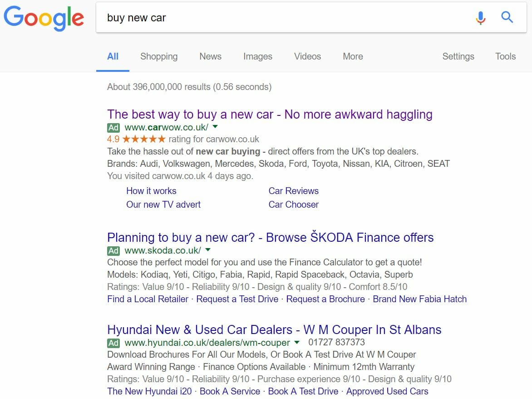Screen dimensions: 532x399
Task: Click the Ad badge beside www.skoda.co.uk
Action: pyautogui.click(x=113, y=250)
